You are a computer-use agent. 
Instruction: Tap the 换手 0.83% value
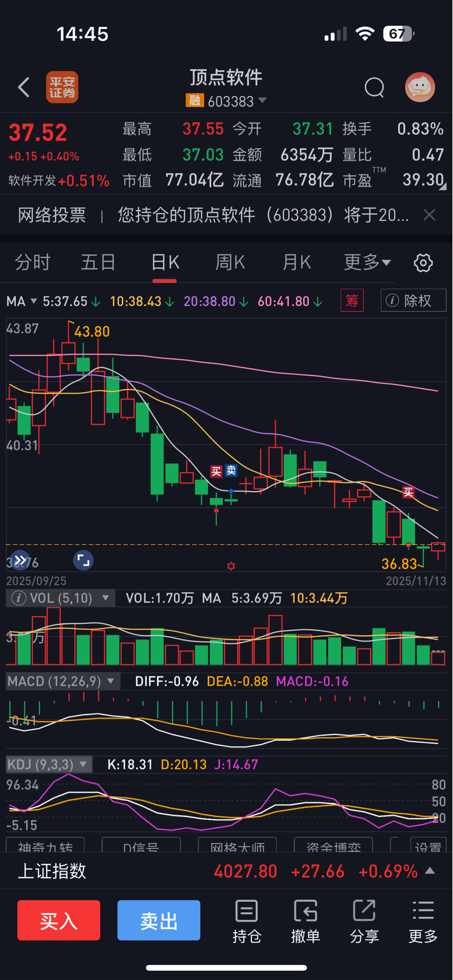(x=420, y=129)
